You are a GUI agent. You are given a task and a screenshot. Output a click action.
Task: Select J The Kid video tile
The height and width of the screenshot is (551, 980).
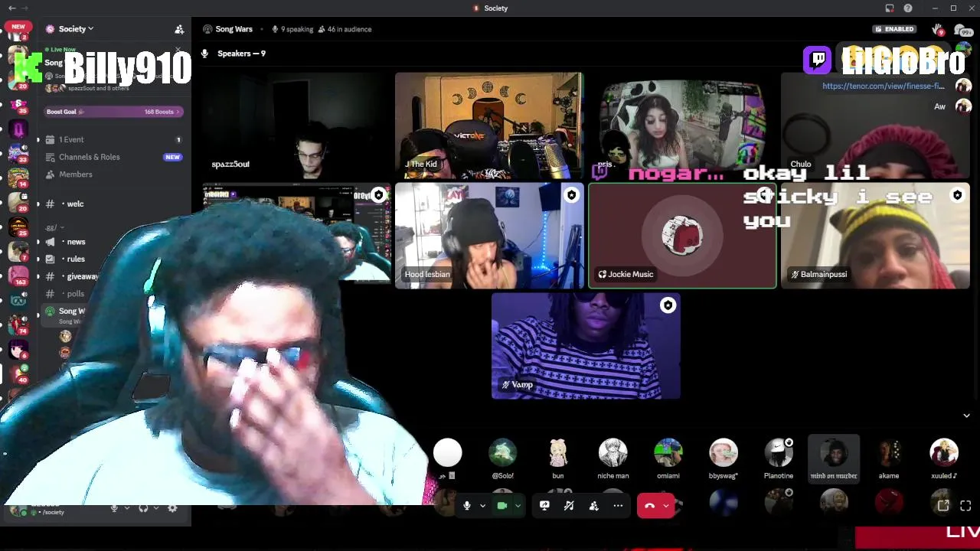point(489,126)
